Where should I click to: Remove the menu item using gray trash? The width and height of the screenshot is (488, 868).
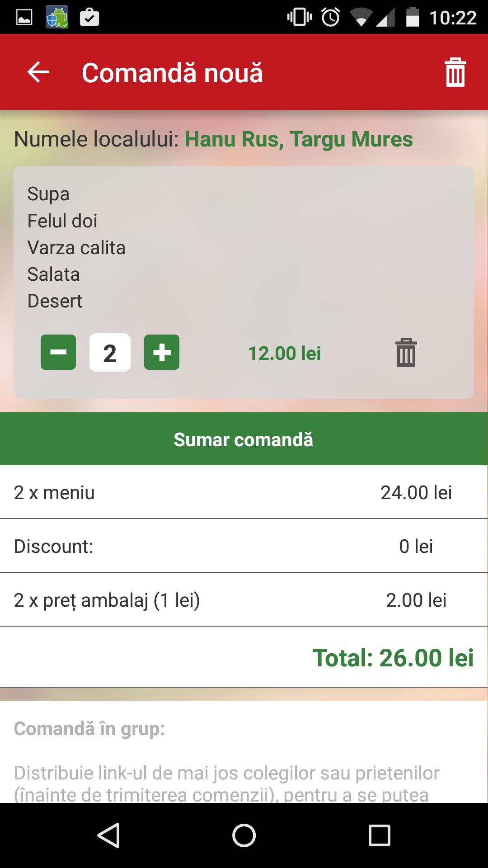[406, 353]
